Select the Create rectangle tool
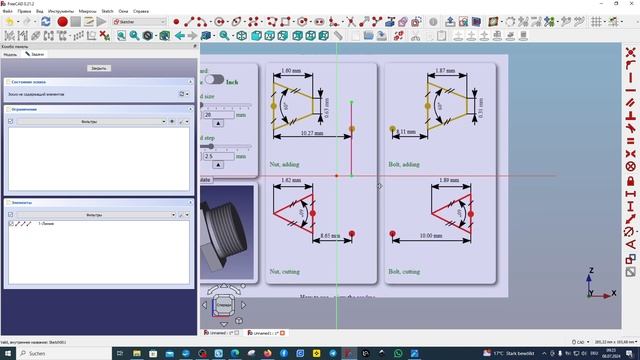Screen dimensions: 640x360 pyautogui.click(x=285, y=22)
